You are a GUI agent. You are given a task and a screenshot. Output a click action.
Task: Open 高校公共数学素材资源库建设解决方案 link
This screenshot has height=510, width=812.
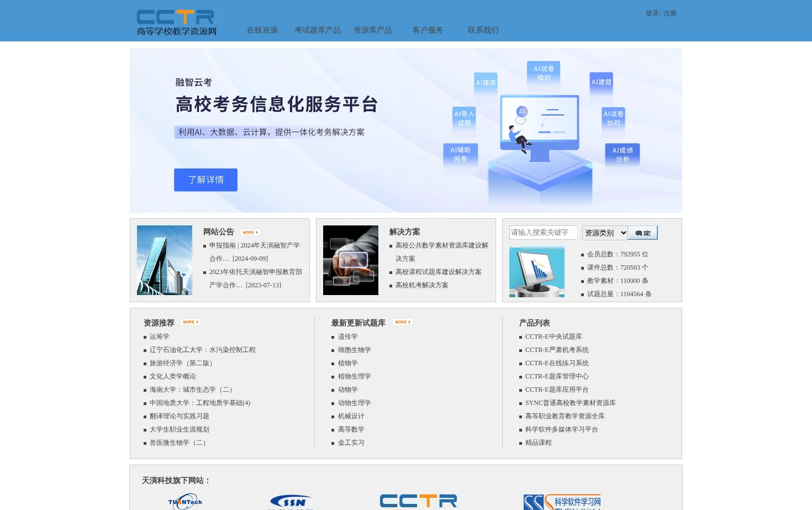442,252
